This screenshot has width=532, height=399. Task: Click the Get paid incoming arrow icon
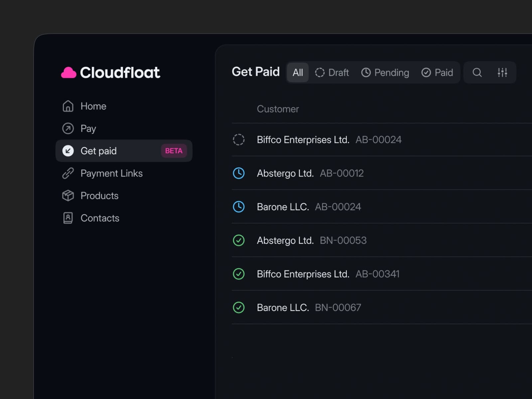pos(68,151)
